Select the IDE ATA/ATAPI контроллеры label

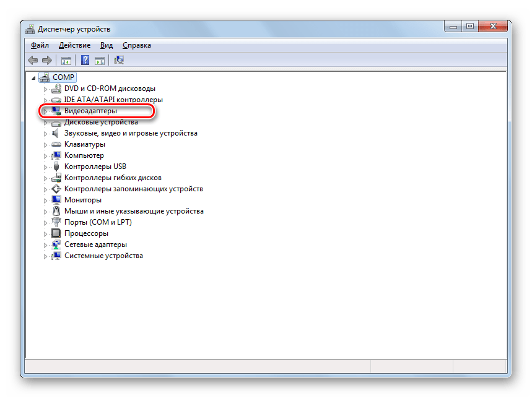click(x=113, y=100)
